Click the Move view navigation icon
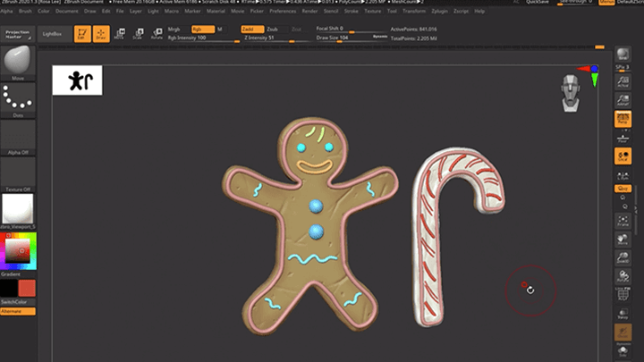Image resolution: width=644 pixels, height=362 pixels. [x=623, y=240]
